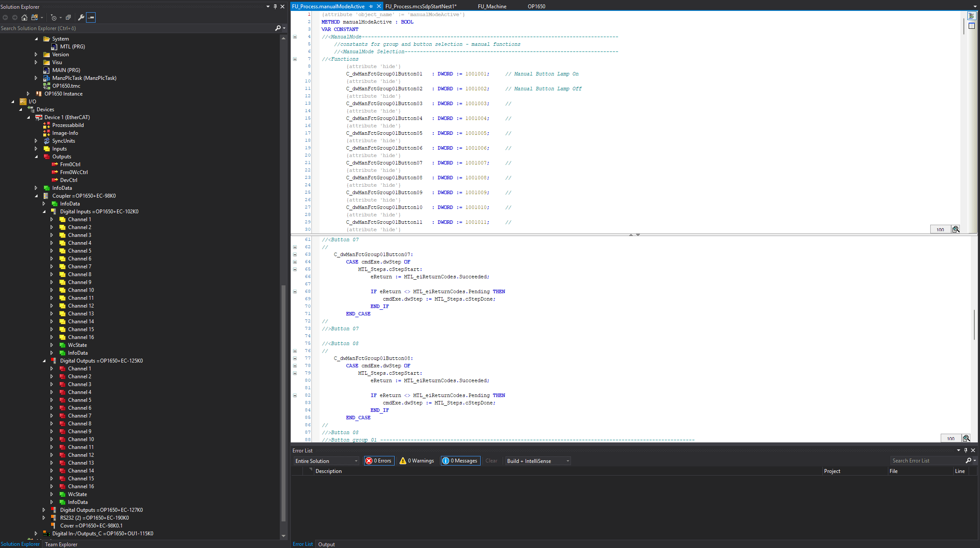Pin the Error List panel

tap(966, 450)
